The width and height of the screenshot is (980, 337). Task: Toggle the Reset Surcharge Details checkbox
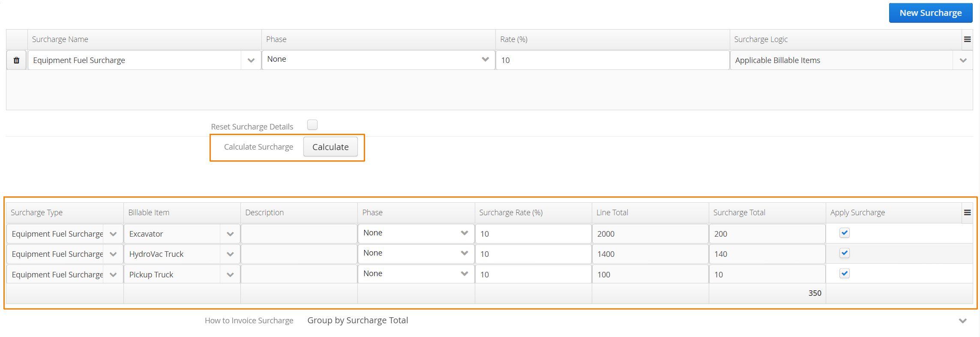[312, 125]
